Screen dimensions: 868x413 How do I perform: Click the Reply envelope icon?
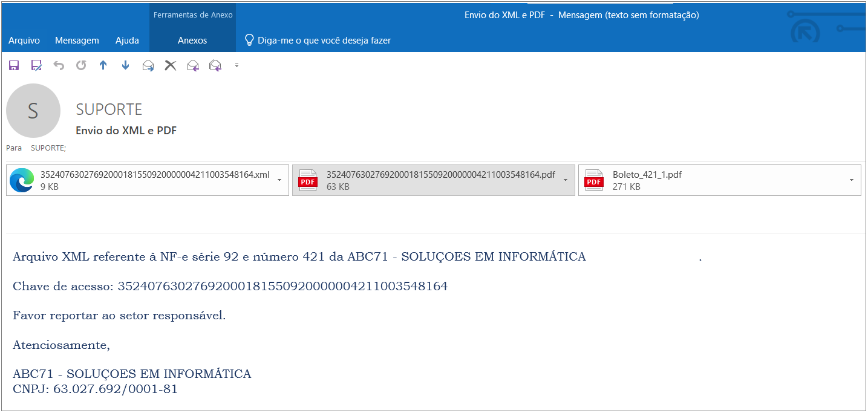tap(193, 65)
